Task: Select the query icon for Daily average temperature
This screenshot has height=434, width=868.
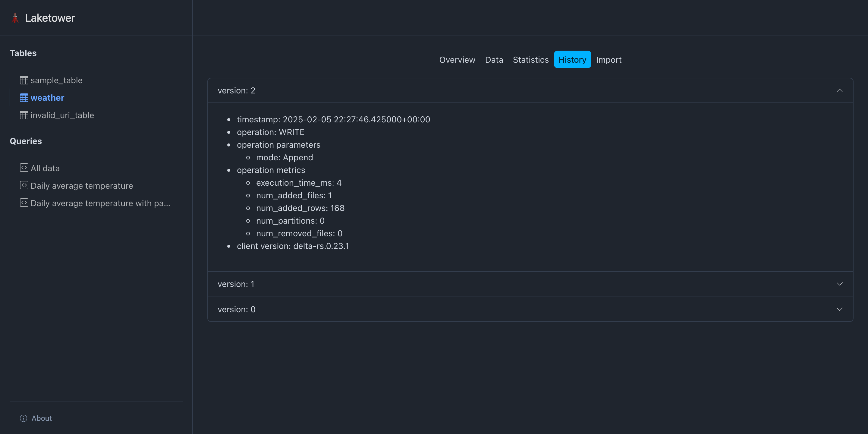Action: pyautogui.click(x=24, y=185)
